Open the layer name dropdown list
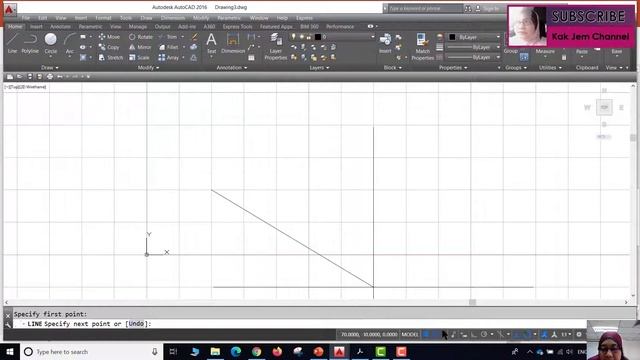 point(372,37)
